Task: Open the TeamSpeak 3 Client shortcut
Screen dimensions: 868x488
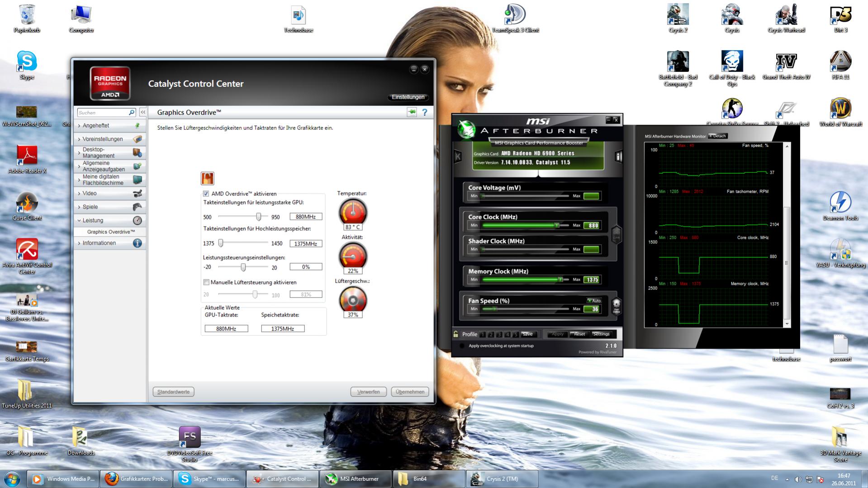Action: (515, 19)
